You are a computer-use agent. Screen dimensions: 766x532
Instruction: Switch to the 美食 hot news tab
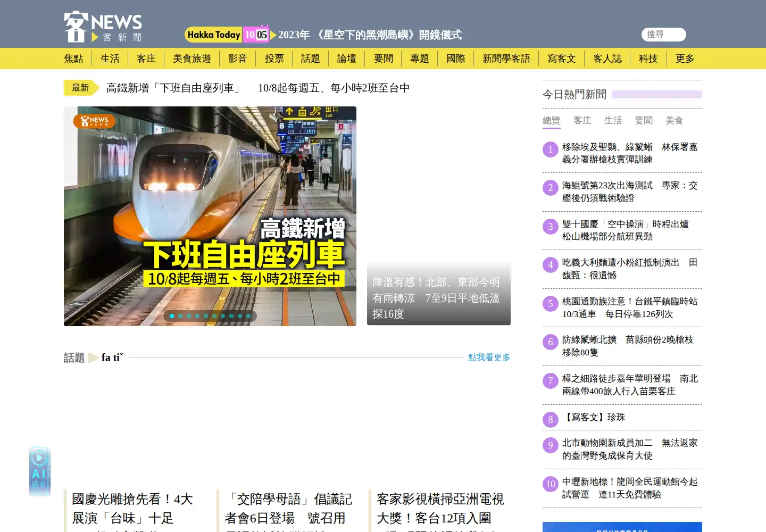tap(674, 121)
